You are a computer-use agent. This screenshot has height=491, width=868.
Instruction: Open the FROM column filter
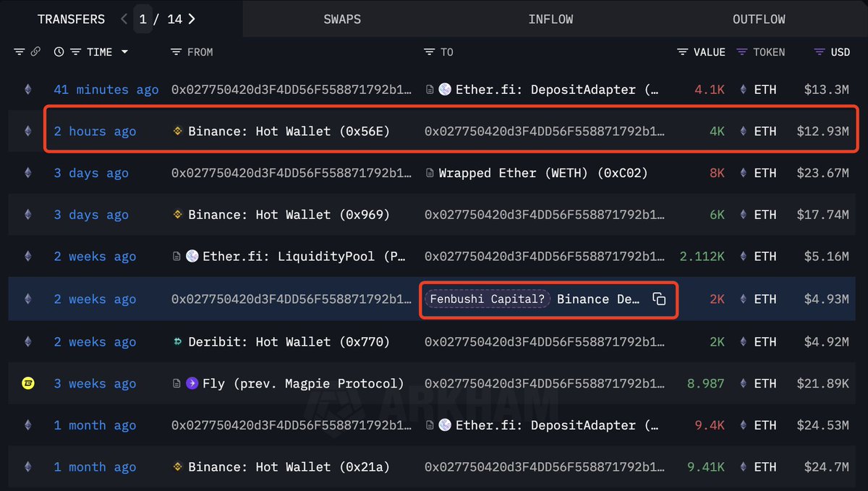tap(176, 52)
